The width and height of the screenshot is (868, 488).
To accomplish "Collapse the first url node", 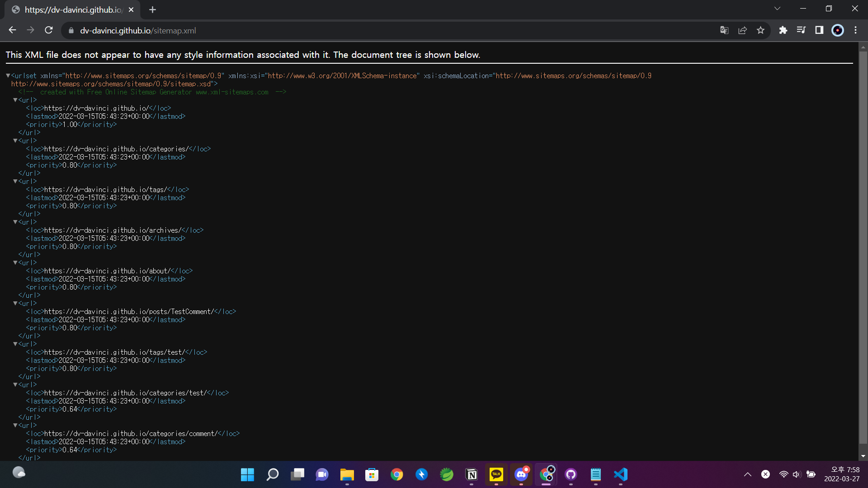I will click(x=15, y=100).
